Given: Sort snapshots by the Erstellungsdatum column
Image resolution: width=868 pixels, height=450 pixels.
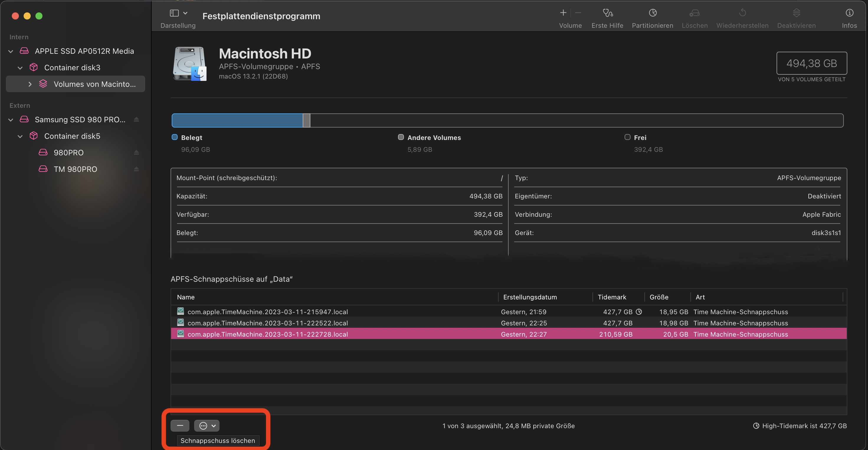Looking at the screenshot, I should (530, 297).
